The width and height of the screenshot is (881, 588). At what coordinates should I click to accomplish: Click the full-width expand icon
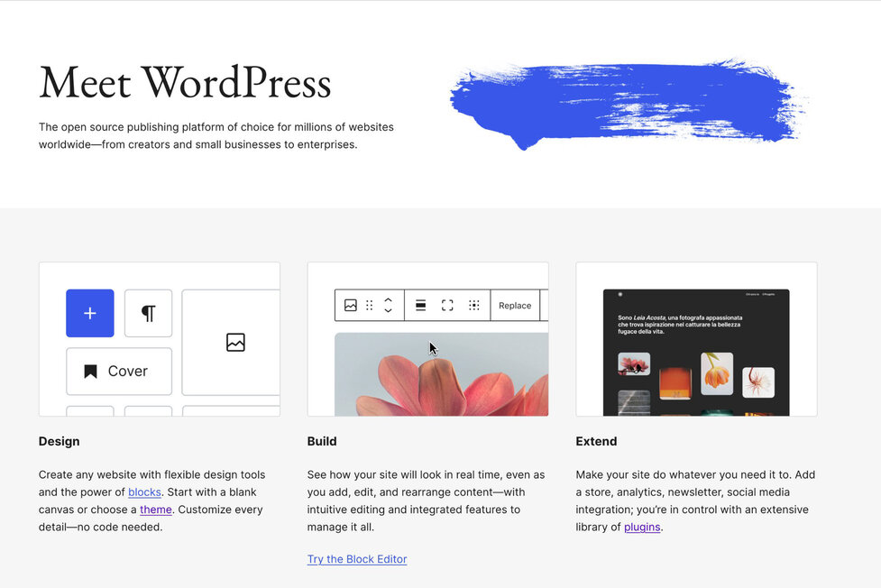(x=447, y=305)
